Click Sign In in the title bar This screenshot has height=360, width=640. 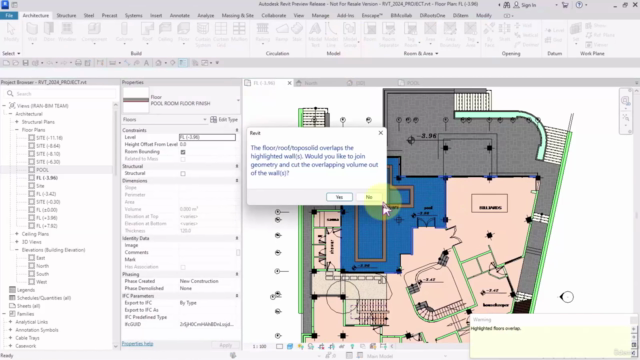click(x=524, y=5)
